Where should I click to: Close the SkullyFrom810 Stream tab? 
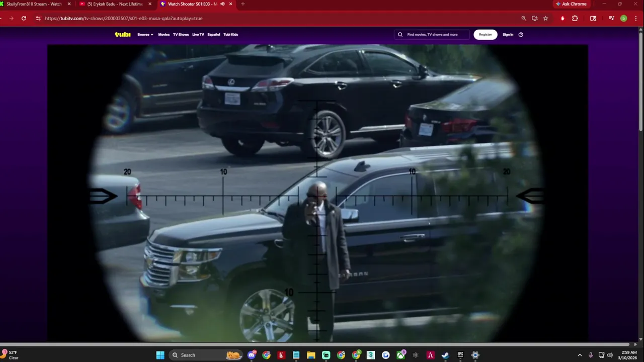click(x=69, y=4)
